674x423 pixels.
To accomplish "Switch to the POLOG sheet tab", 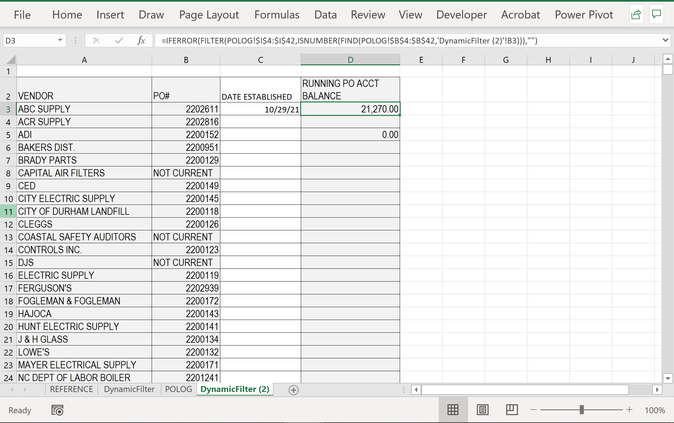I will (178, 389).
